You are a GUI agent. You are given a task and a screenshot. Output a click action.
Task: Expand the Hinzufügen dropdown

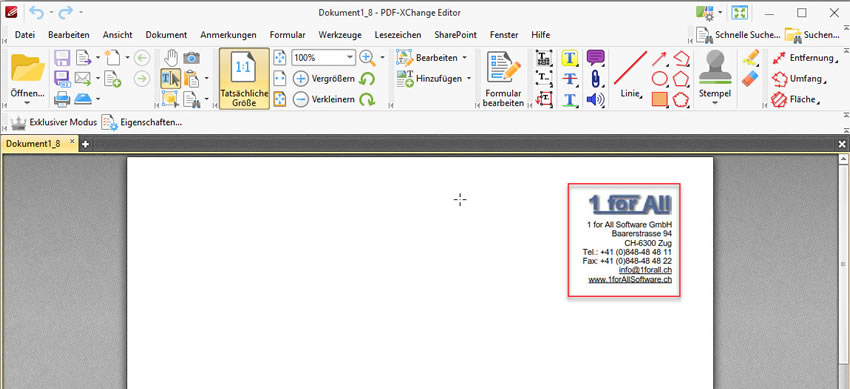point(468,79)
